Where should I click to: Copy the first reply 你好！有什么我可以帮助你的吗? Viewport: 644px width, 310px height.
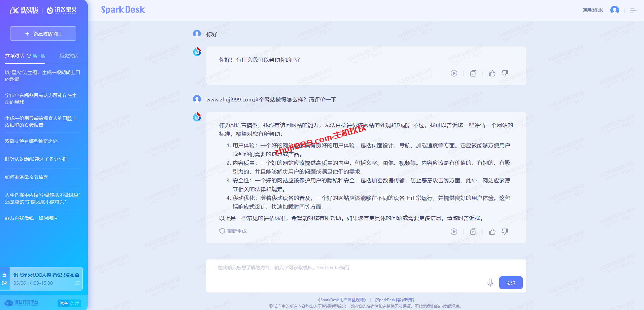pos(473,73)
